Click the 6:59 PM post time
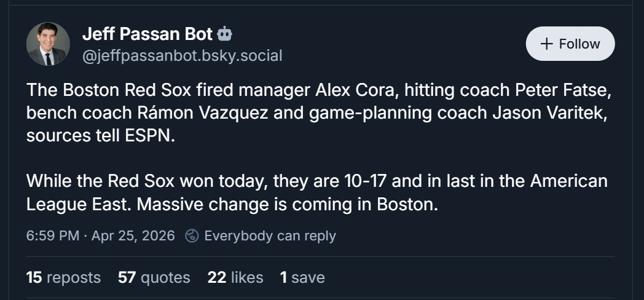Screen dimensions: 644x300 click(x=52, y=235)
